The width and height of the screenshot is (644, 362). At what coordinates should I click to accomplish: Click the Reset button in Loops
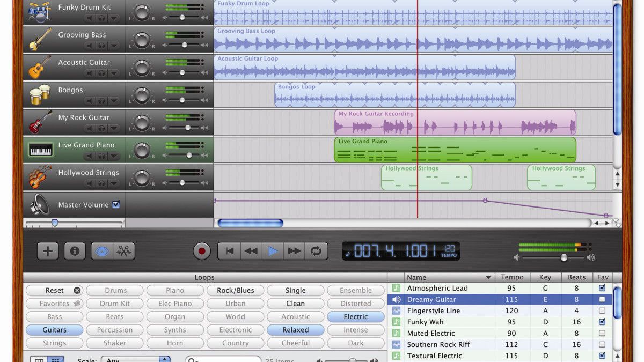(54, 290)
